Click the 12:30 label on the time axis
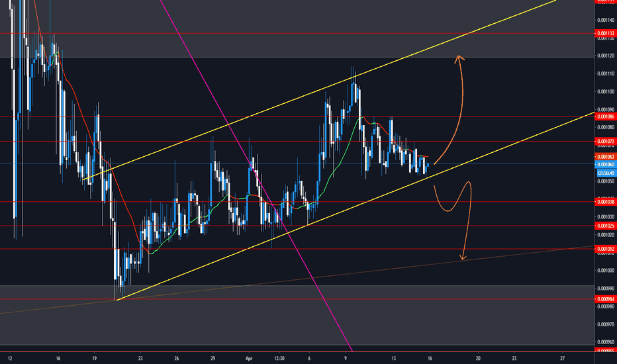 (279, 359)
